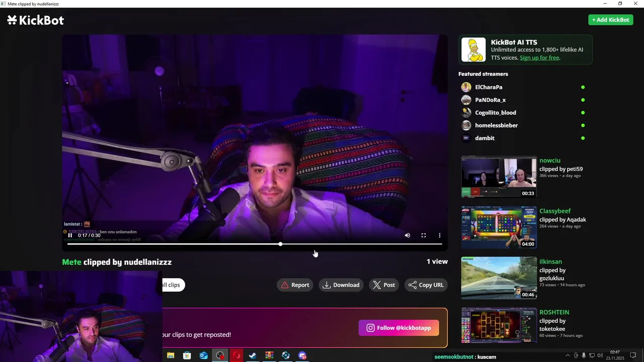Open Microsoft Store from the taskbar
Viewport: 644px width, 362px height.
pyautogui.click(x=187, y=355)
